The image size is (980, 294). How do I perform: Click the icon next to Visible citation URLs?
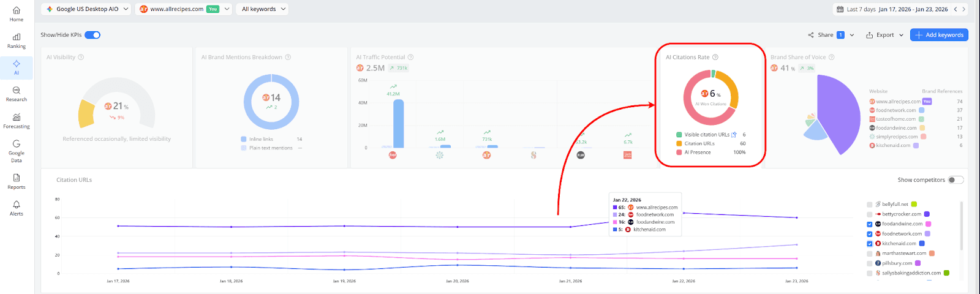[x=734, y=135]
